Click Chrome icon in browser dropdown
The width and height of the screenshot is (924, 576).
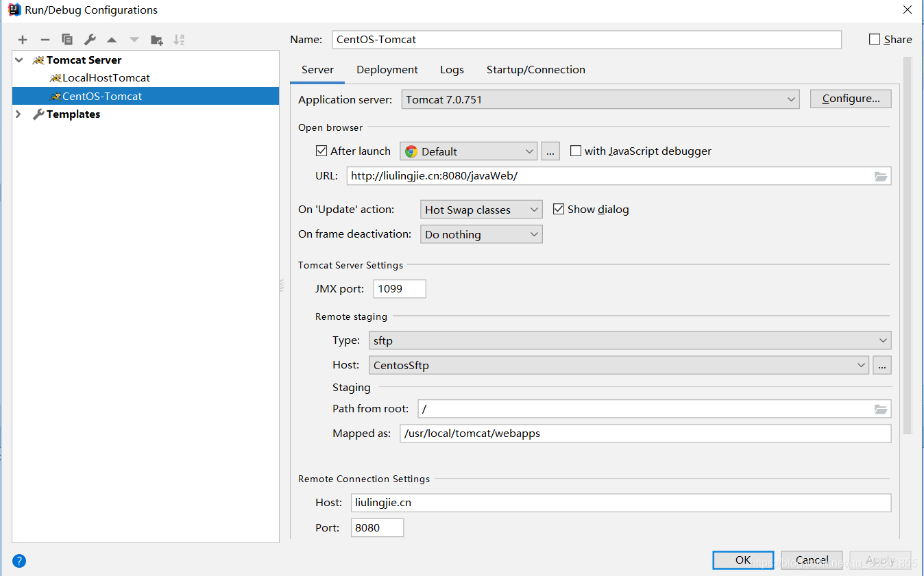point(411,151)
